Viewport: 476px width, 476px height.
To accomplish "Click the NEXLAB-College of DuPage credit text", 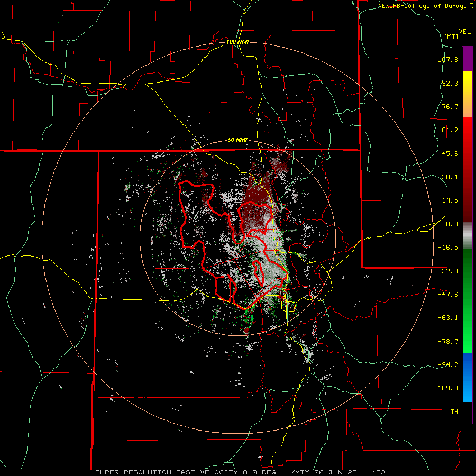I will coord(425,6).
